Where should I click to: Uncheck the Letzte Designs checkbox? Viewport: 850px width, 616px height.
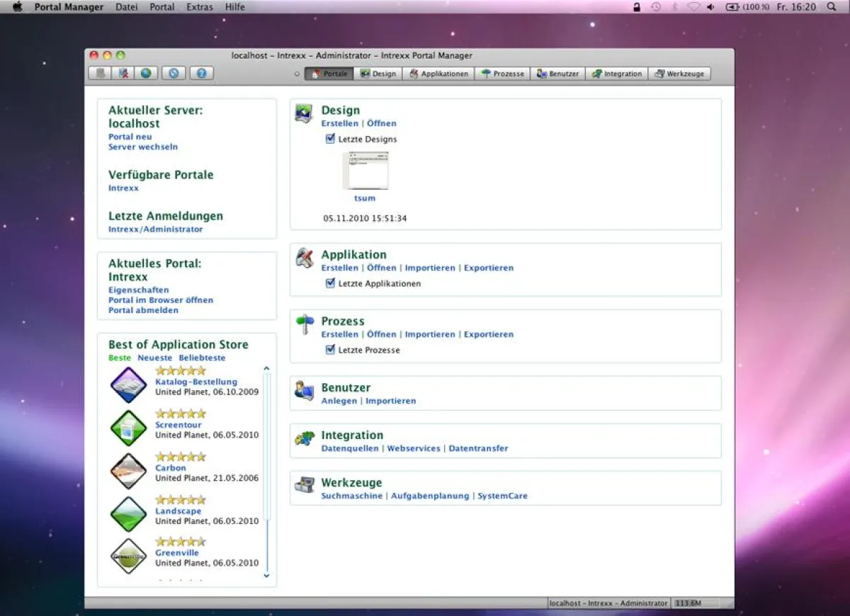[330, 139]
